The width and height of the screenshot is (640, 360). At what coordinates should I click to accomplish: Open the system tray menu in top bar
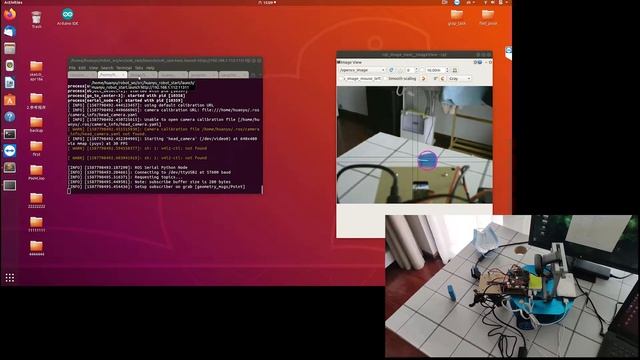496,2
